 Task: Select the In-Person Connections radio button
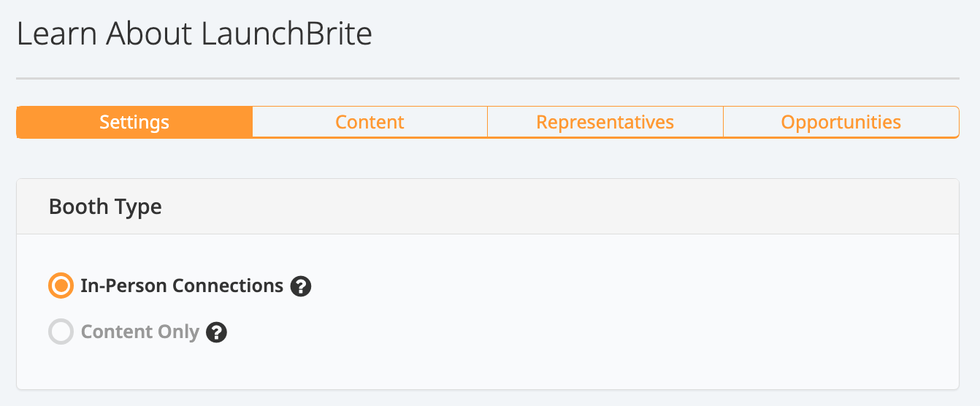point(61,286)
